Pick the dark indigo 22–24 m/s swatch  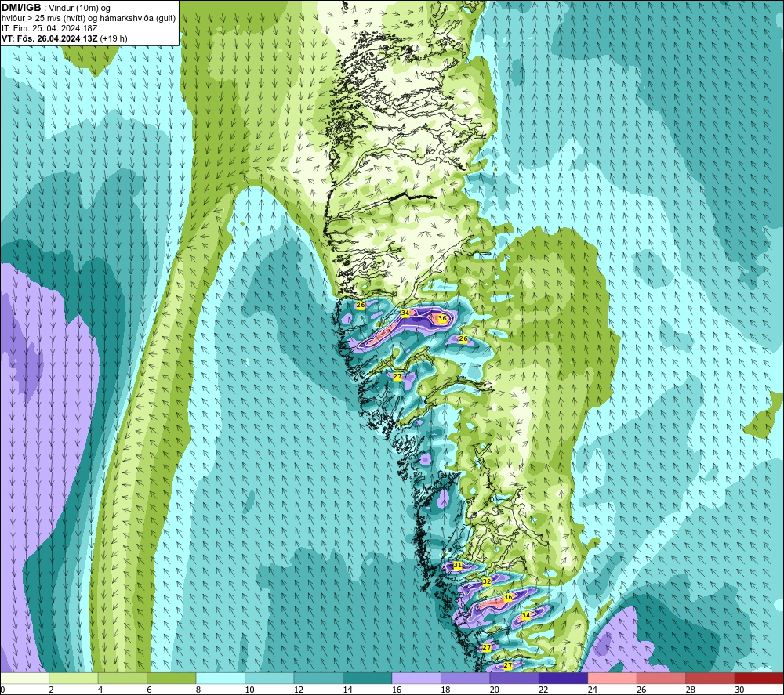coord(564,678)
